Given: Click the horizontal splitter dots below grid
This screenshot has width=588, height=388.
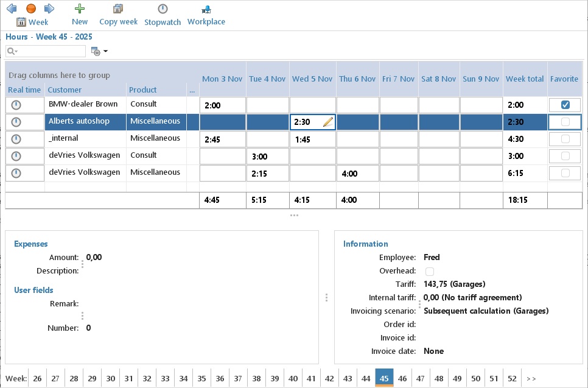Looking at the screenshot, I should click(x=295, y=216).
